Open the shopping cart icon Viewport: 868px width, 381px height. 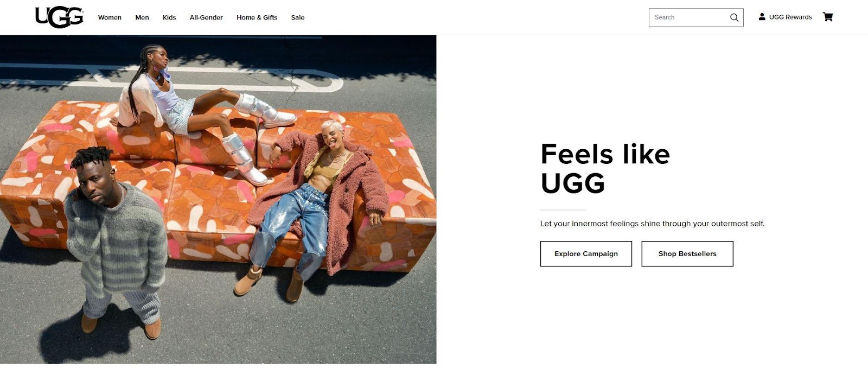828,17
